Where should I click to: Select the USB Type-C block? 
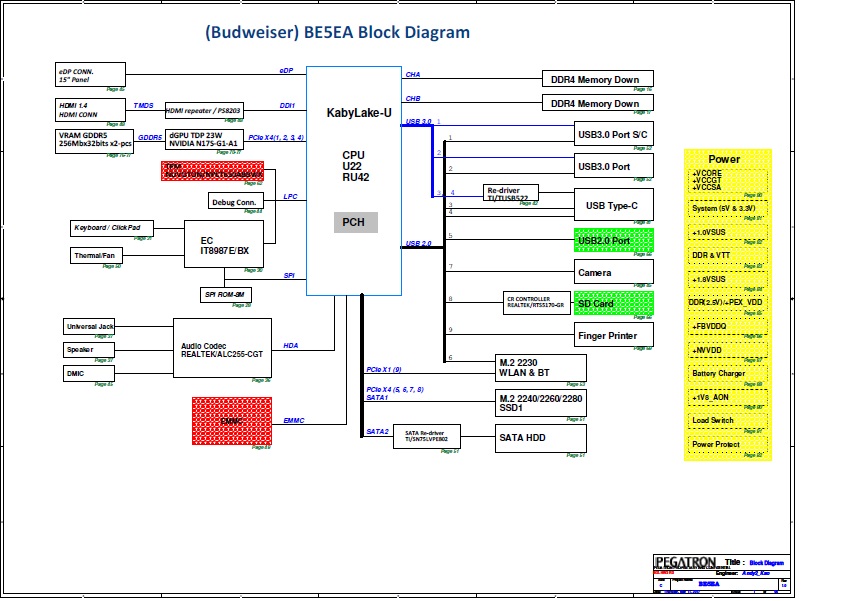[614, 205]
